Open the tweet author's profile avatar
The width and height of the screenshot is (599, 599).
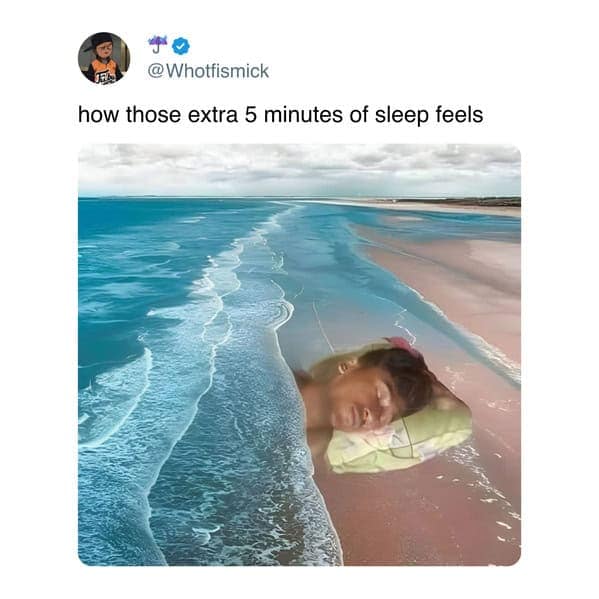coord(104,58)
